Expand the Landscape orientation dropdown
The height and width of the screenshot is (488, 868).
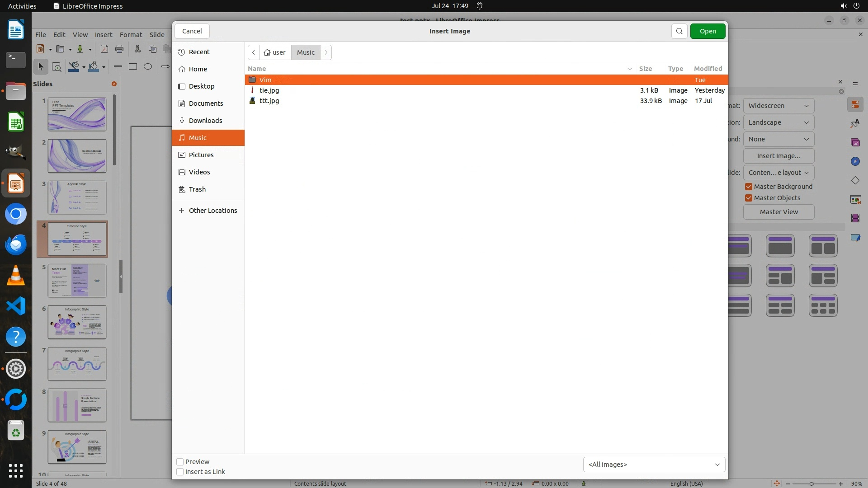[778, 122]
